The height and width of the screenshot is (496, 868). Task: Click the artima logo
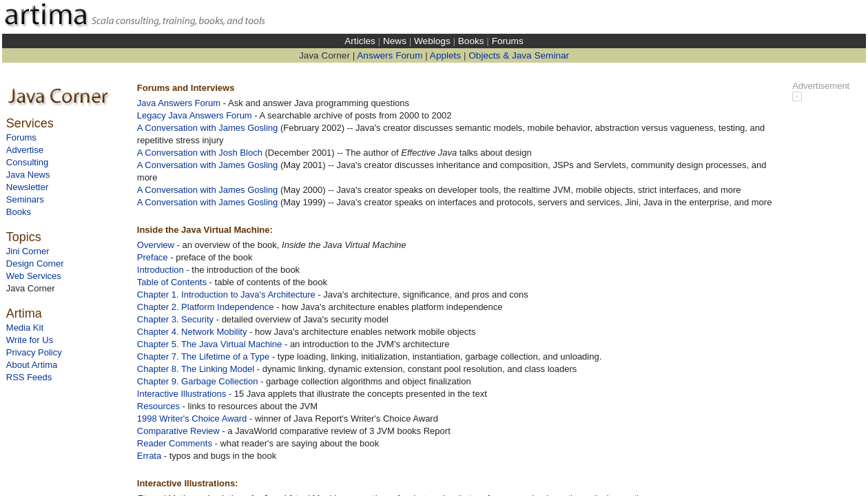(x=45, y=14)
